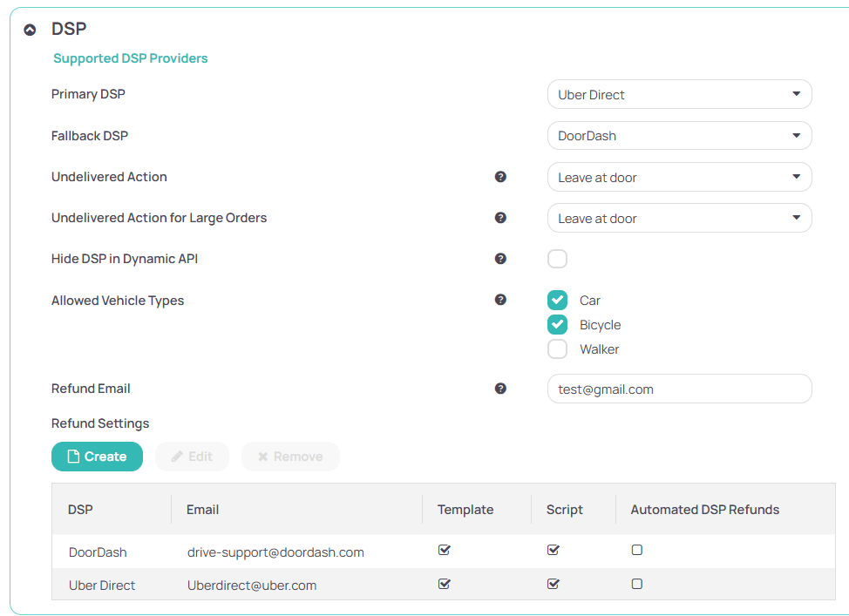This screenshot has width=849, height=616.
Task: Click the help icon for Undelivered Action for Large Orders
Action: tap(501, 217)
